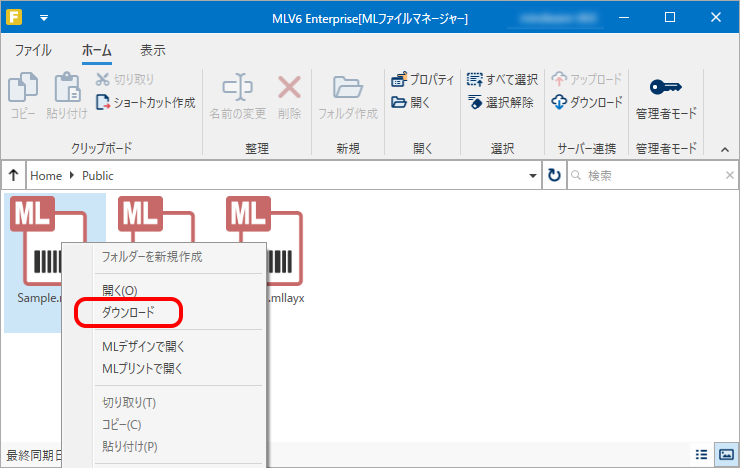Expand the address bar history dropdown
Image resolution: width=740 pixels, height=468 pixels.
tap(533, 176)
